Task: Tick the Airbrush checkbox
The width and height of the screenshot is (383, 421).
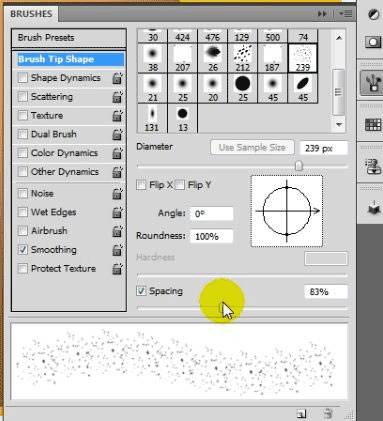Action: 23,231
